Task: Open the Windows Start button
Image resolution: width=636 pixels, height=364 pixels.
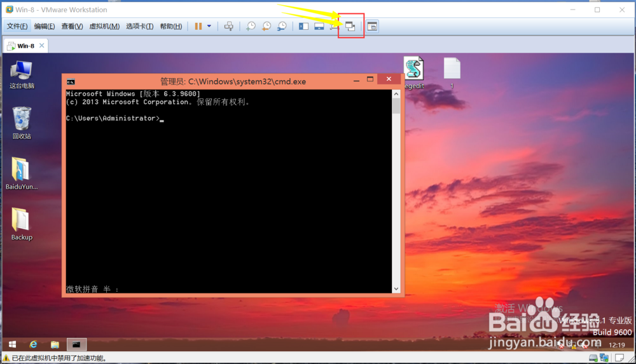Action: coord(12,344)
